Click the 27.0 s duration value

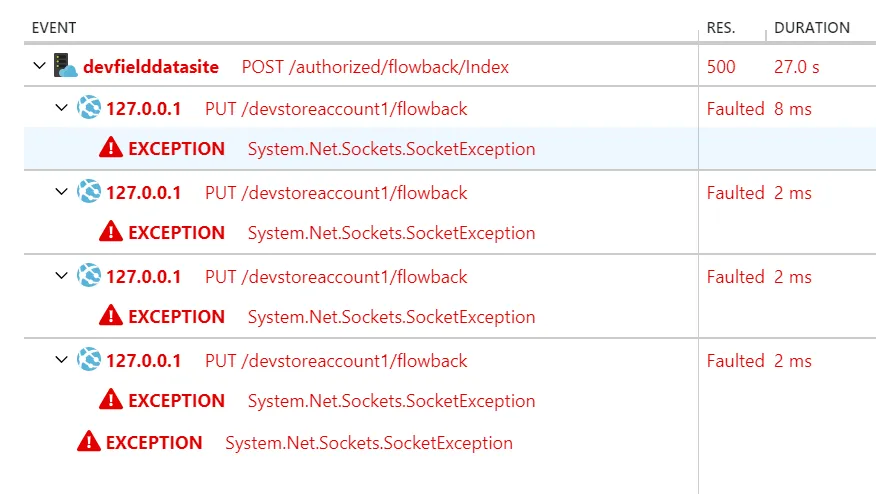797,67
